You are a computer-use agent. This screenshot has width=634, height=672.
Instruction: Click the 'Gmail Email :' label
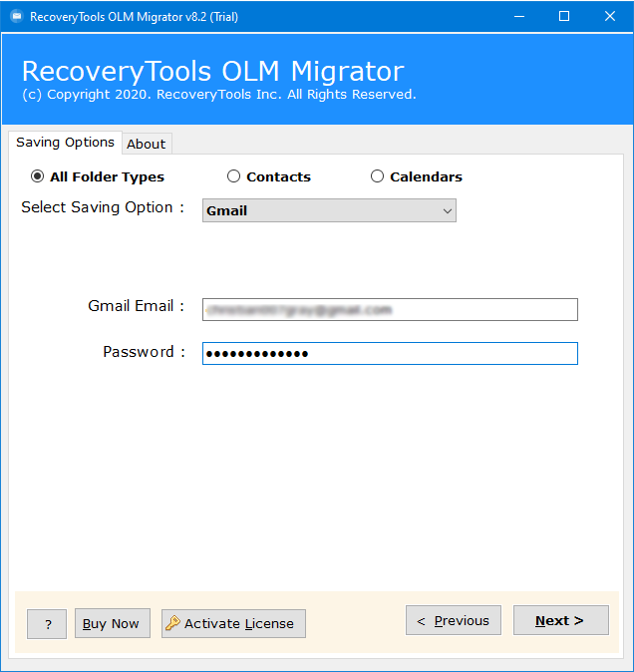pyautogui.click(x=137, y=306)
